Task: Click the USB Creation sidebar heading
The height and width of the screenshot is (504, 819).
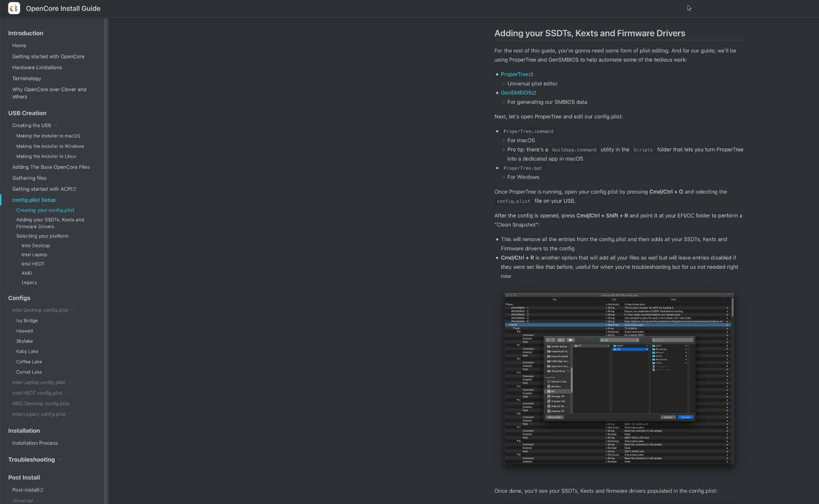Action: point(27,113)
